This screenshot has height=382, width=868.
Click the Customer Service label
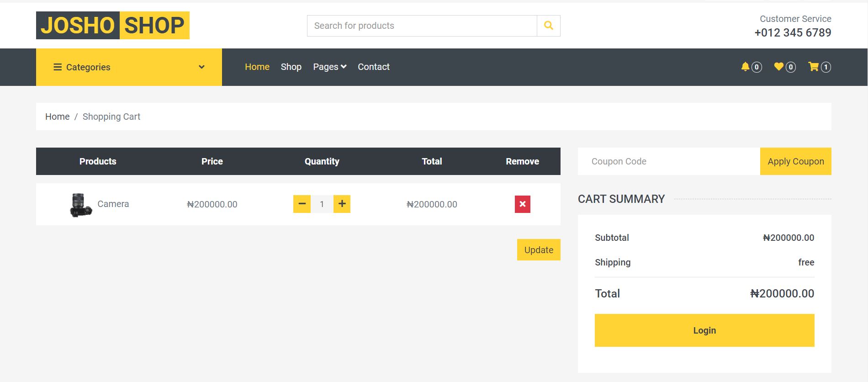(795, 19)
